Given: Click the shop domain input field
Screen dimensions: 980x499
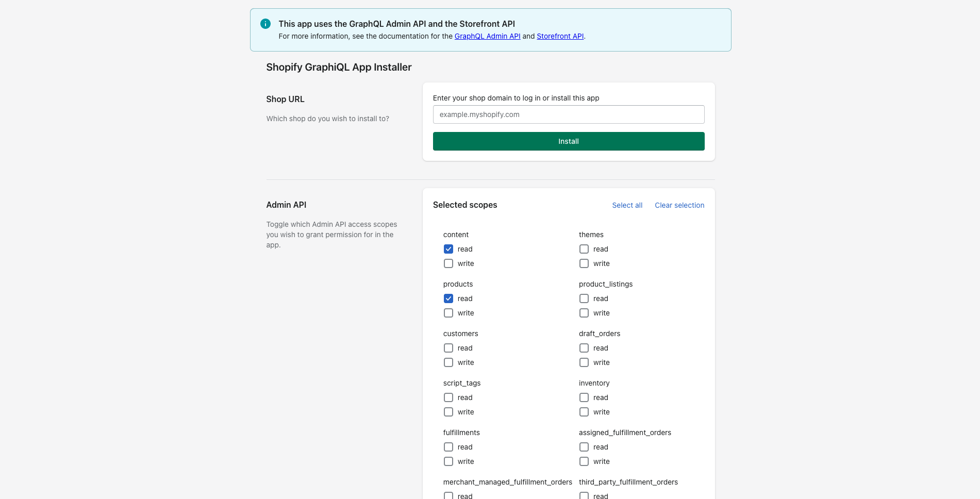Looking at the screenshot, I should pyautogui.click(x=569, y=114).
